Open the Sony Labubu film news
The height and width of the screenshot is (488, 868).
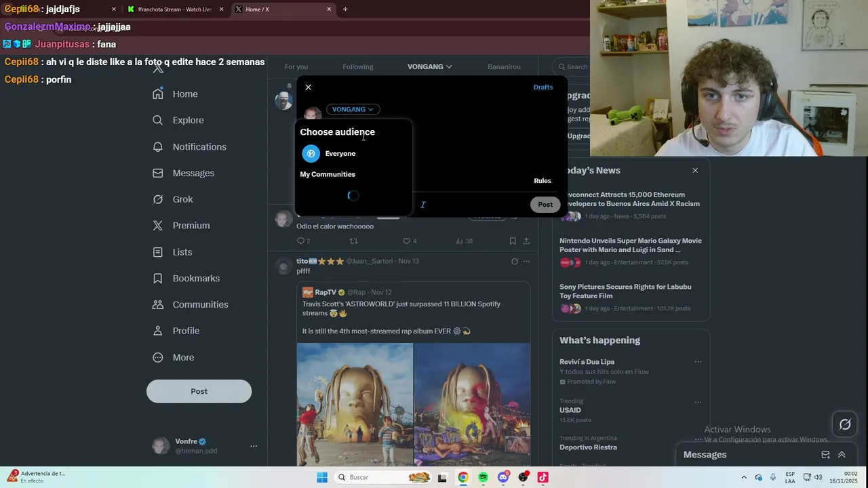[631, 297]
